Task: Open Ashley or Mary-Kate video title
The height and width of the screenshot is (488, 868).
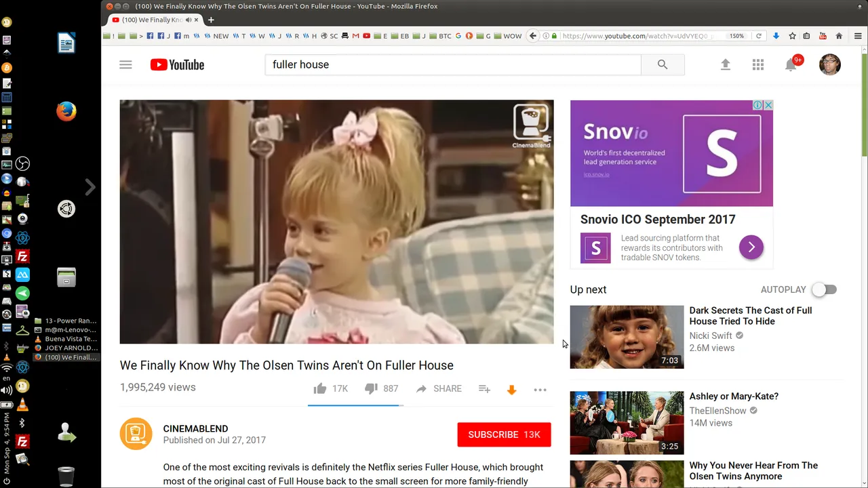Action: pos(734,396)
